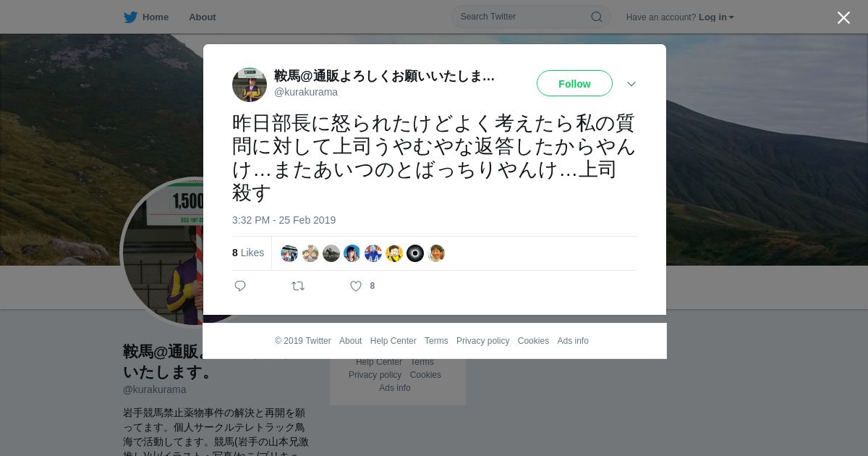This screenshot has height=456, width=868.
Task: Click the Twitter bird Home icon
Action: point(130,17)
